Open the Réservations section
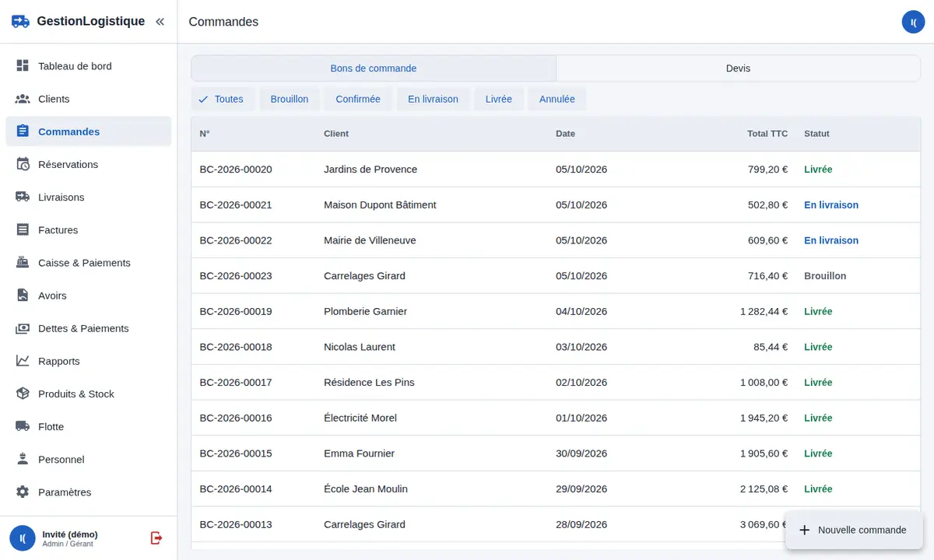 point(89,164)
